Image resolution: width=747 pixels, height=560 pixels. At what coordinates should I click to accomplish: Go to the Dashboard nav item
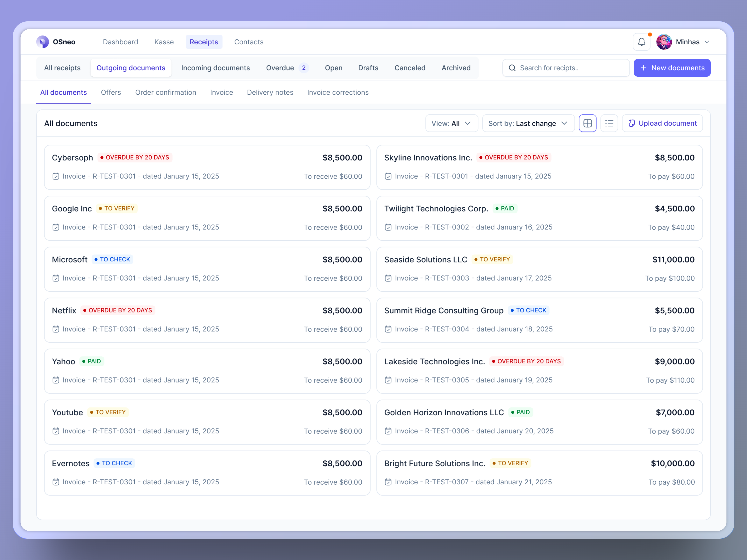pyautogui.click(x=120, y=42)
